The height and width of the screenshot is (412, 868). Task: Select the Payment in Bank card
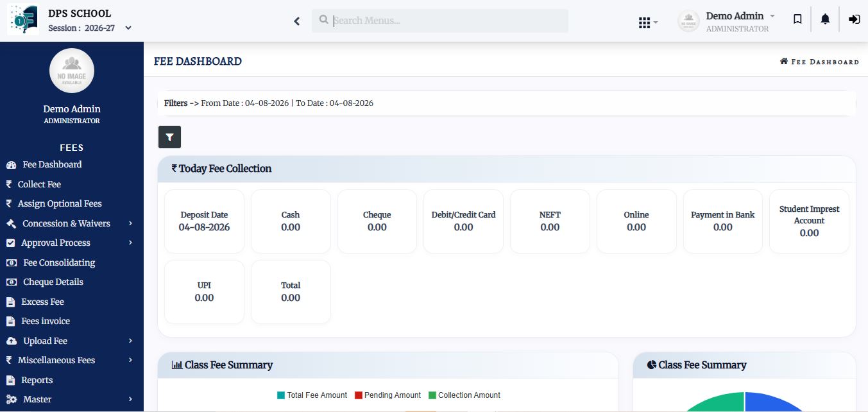point(723,221)
